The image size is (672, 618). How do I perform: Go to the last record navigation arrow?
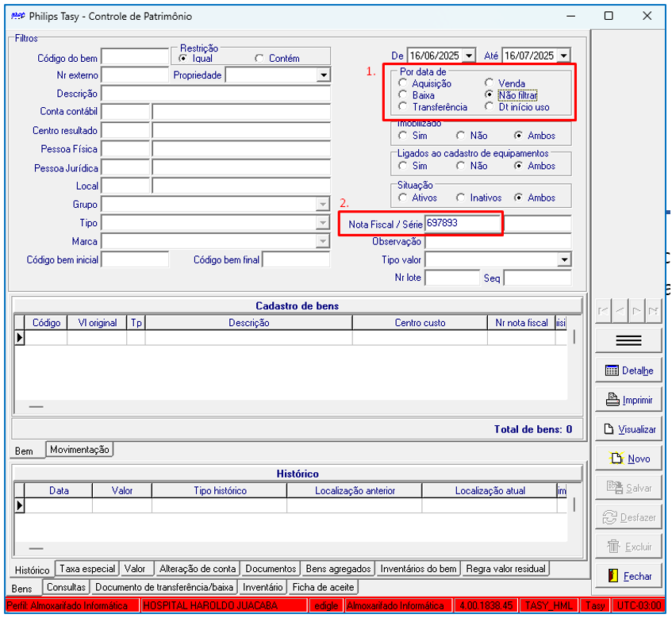[x=654, y=310]
